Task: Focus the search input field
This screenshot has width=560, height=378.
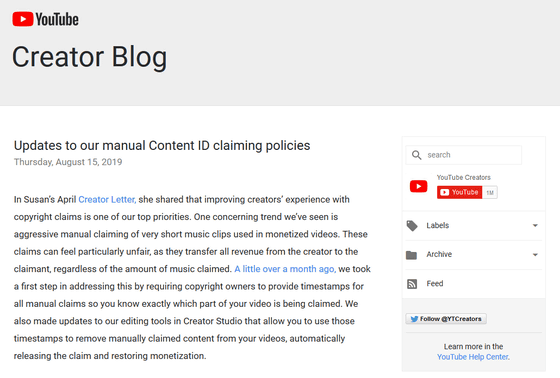Action: (x=463, y=155)
